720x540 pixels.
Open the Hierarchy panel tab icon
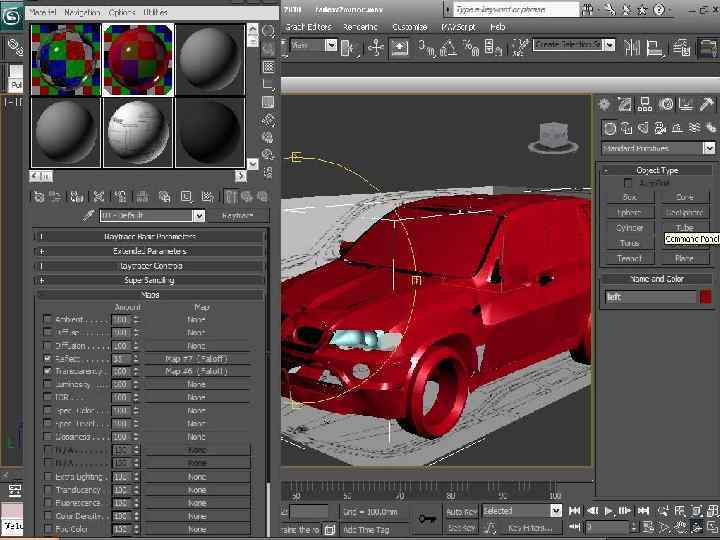coord(646,105)
